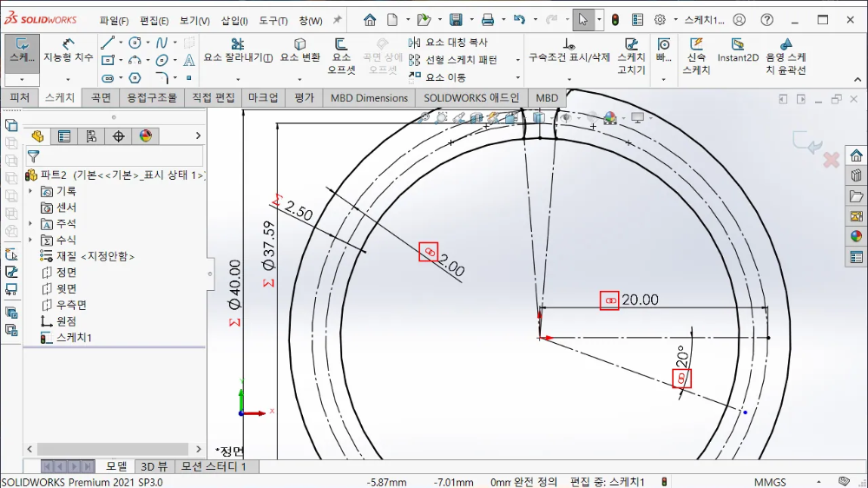Select the Arc sketch tool
The height and width of the screenshot is (488, 868).
[135, 60]
